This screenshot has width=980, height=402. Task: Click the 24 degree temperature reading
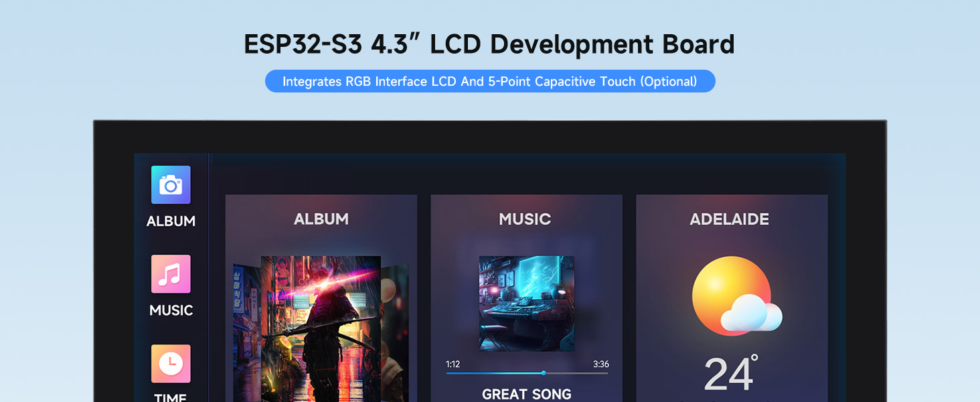(731, 373)
